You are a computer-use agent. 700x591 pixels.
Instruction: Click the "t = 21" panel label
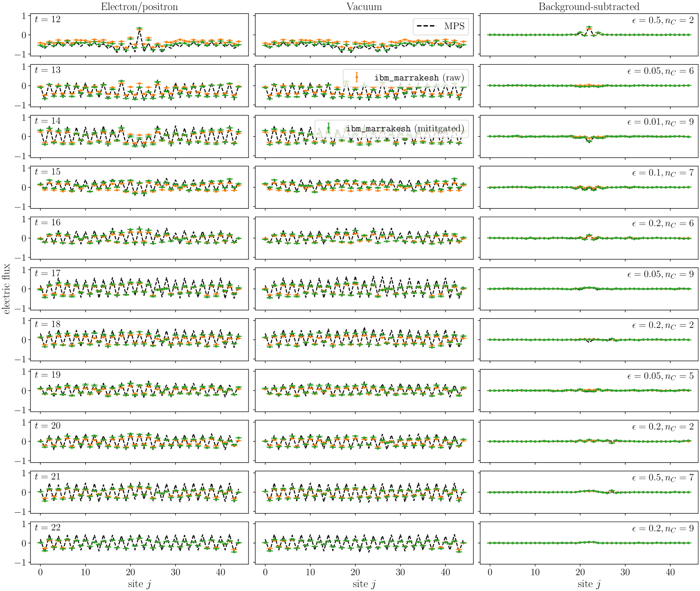click(48, 477)
